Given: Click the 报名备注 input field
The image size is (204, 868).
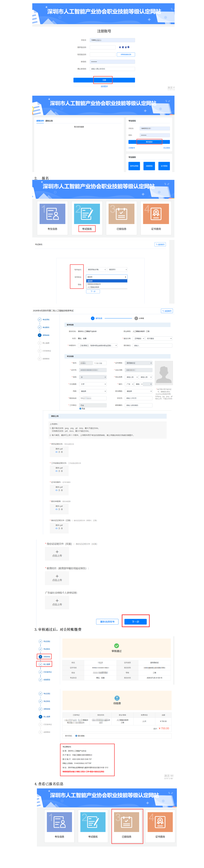Looking at the screenshot, I should (x=152, y=345).
